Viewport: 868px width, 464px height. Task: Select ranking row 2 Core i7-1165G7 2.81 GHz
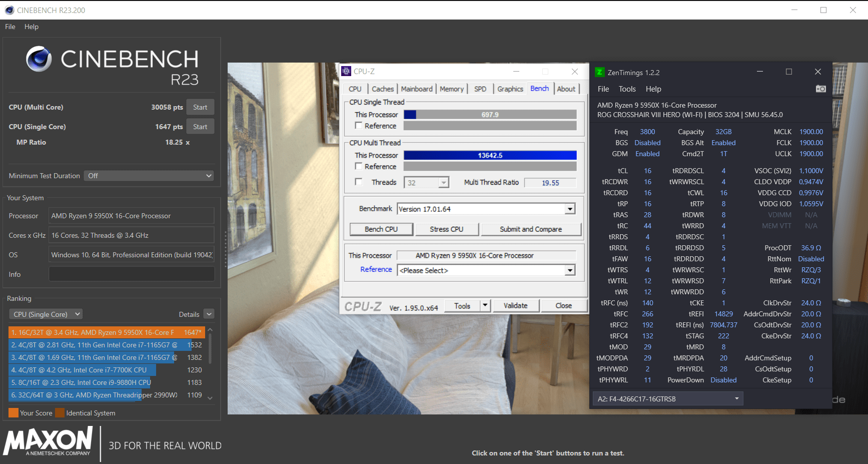click(x=107, y=345)
